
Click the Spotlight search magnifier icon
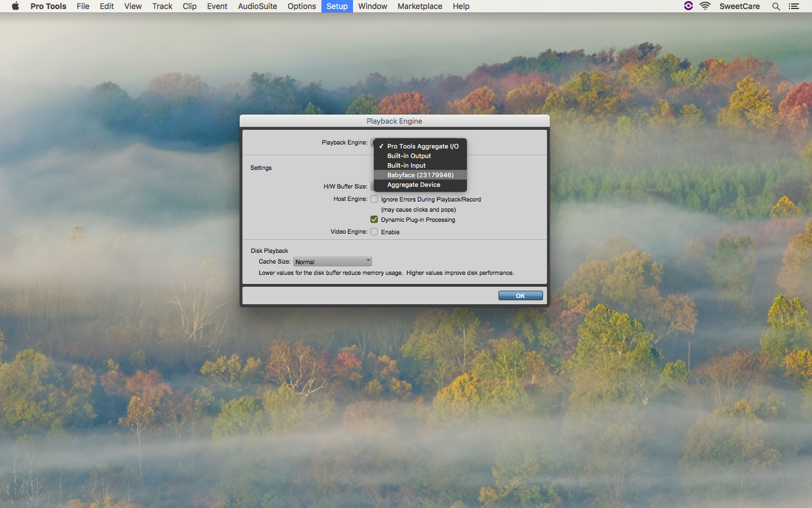click(x=776, y=6)
